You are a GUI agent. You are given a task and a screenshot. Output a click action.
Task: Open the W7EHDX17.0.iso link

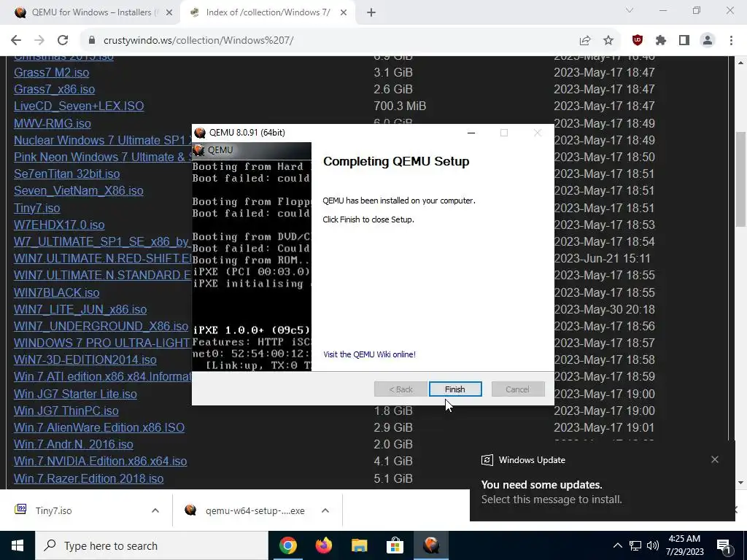tap(59, 225)
